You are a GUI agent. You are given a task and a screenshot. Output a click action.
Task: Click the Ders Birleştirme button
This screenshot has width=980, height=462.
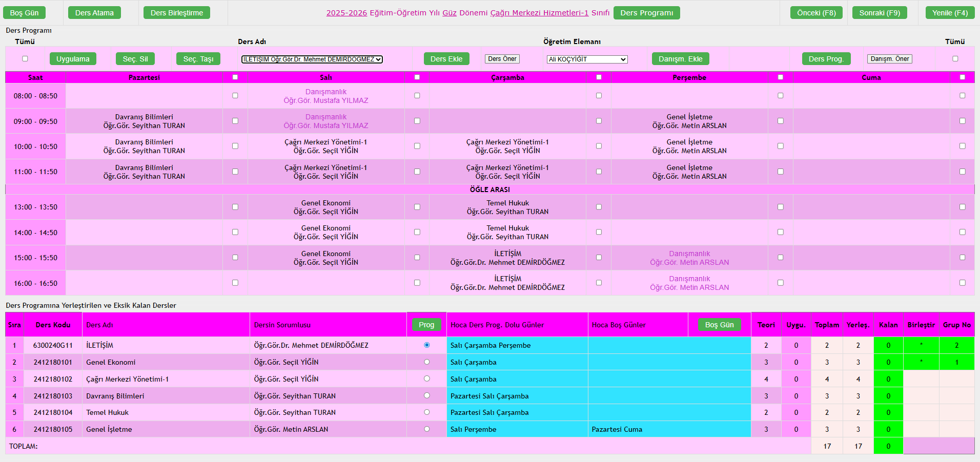click(x=176, y=13)
